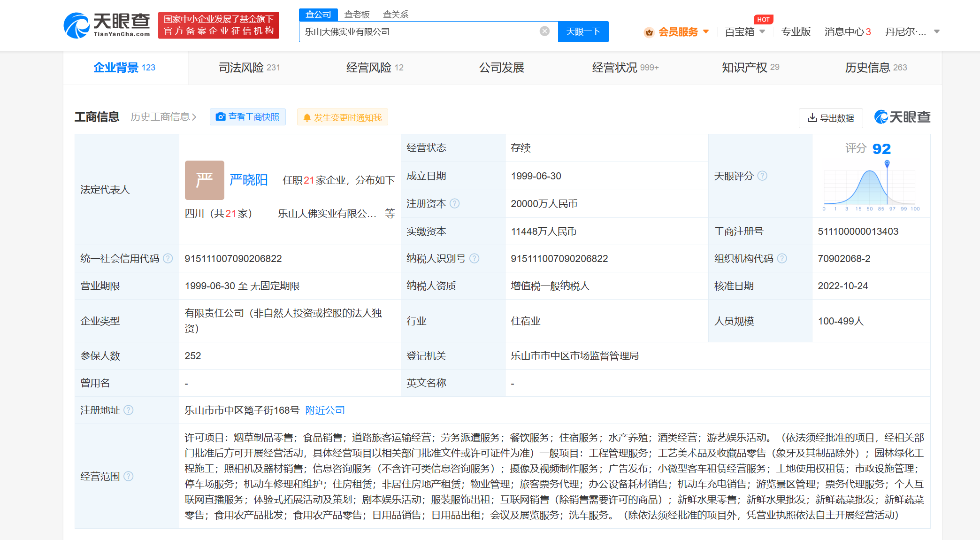Switch to 经营状况 tab

coord(625,68)
